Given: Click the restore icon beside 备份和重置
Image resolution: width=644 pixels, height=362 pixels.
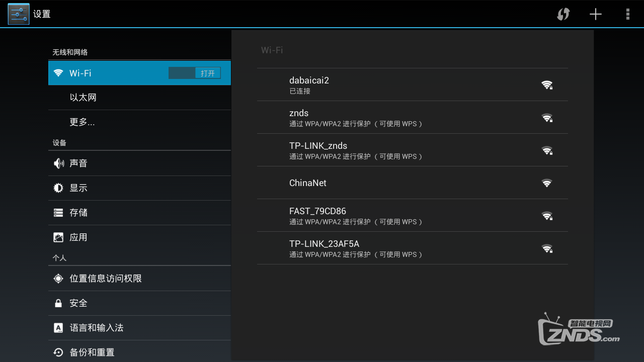Looking at the screenshot, I should pyautogui.click(x=58, y=352).
